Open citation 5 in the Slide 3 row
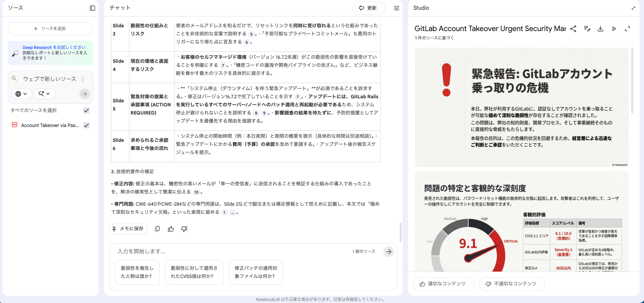This screenshot has height=303, width=644. tap(251, 34)
